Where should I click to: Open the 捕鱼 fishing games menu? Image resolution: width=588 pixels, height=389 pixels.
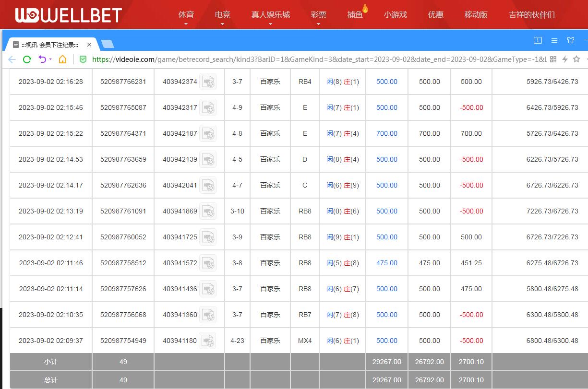355,14
